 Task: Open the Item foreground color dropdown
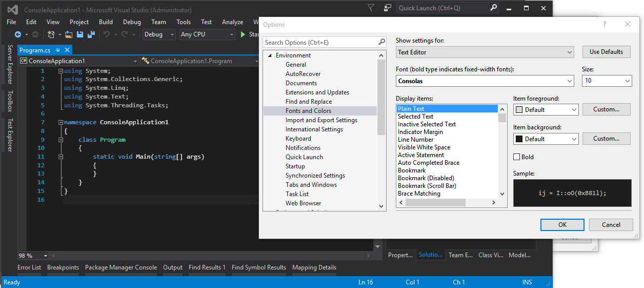click(x=546, y=109)
